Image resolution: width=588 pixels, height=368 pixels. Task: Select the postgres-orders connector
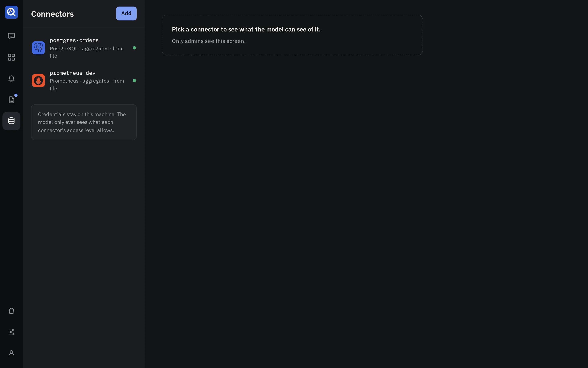point(84,48)
